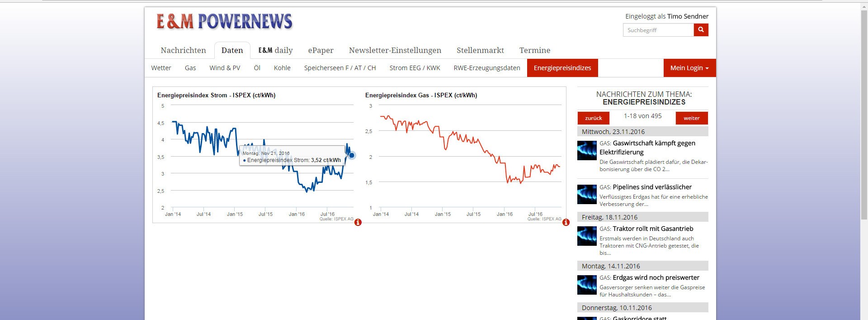
Task: Open Speicherseen F / AT / CH
Action: point(340,68)
